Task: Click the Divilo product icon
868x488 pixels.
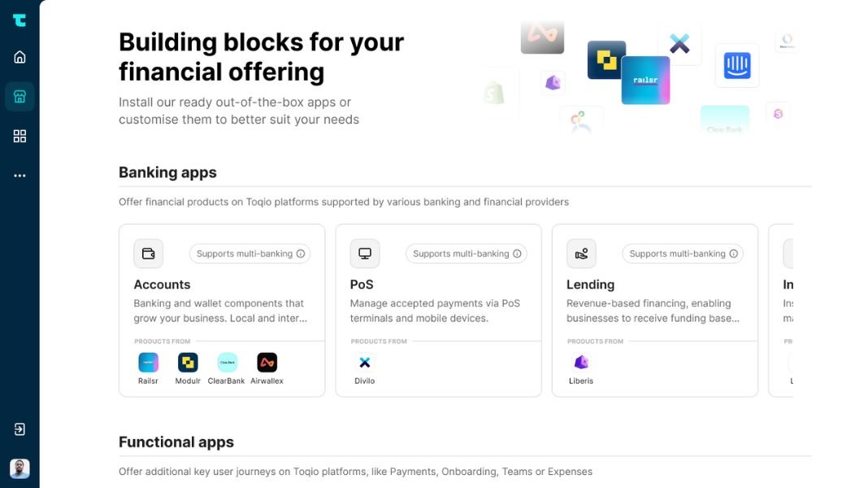Action: tap(364, 362)
